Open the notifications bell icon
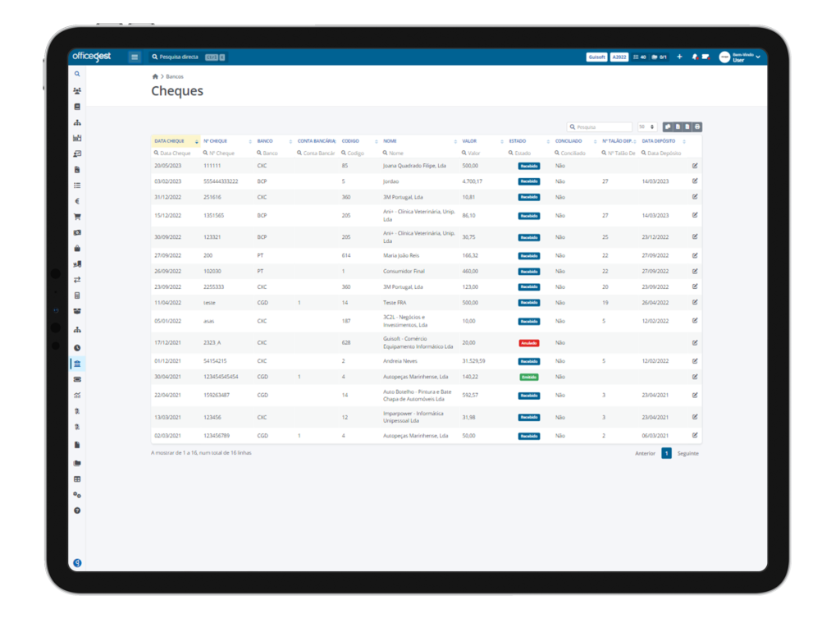 695,57
